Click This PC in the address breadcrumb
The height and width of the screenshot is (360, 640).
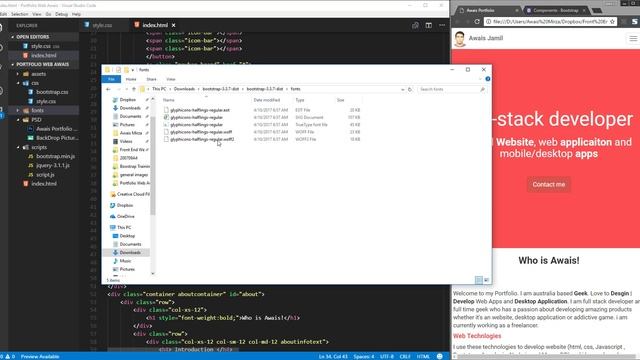pos(159,89)
